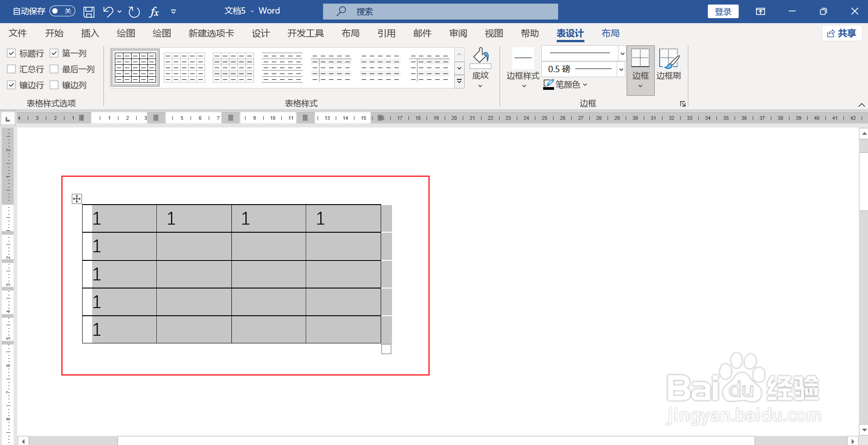Open the Design (设计) tab

[x=261, y=33]
